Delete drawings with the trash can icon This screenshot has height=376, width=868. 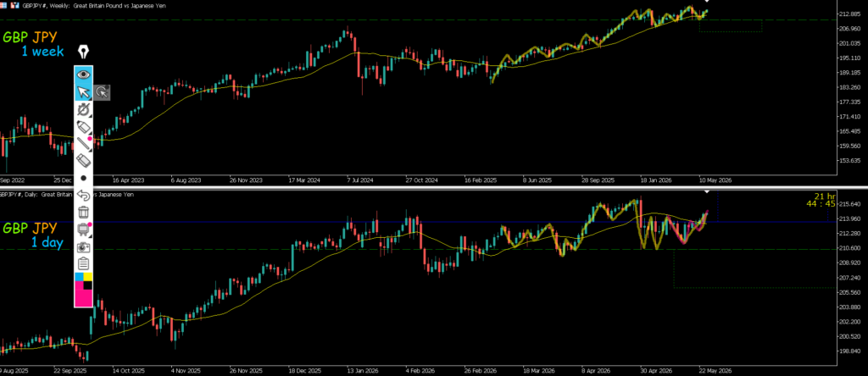(84, 212)
